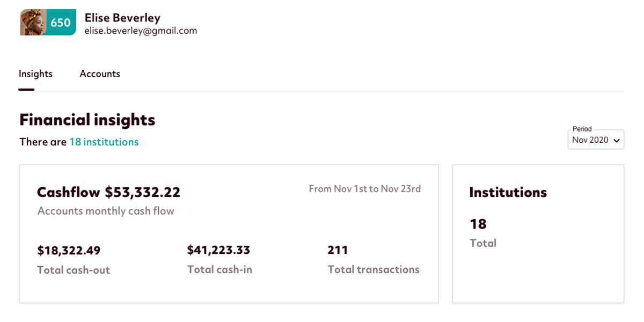This screenshot has width=644, height=322.
Task: Click the teal 650 score badge
Action: [x=61, y=23]
